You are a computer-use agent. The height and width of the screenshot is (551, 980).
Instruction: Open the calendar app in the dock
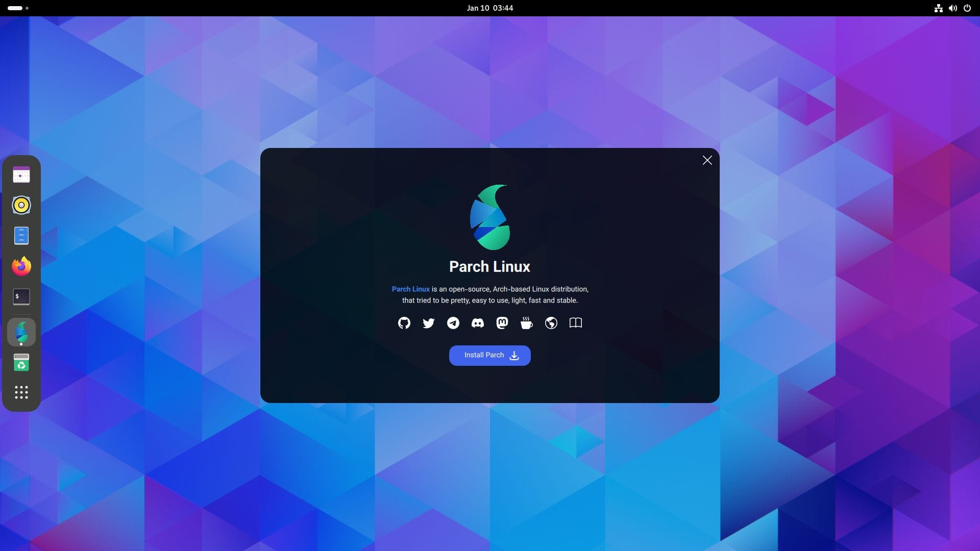point(21,174)
